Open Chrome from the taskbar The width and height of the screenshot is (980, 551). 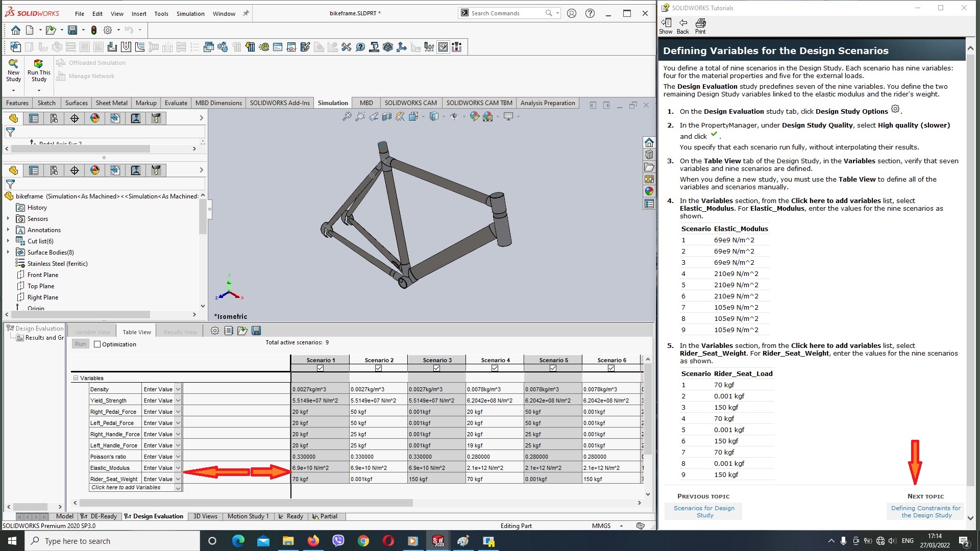coord(363,541)
